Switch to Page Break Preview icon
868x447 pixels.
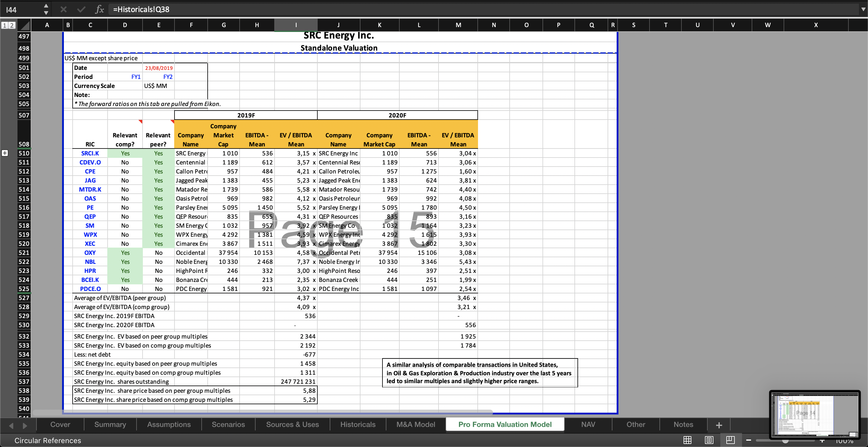[730, 440]
